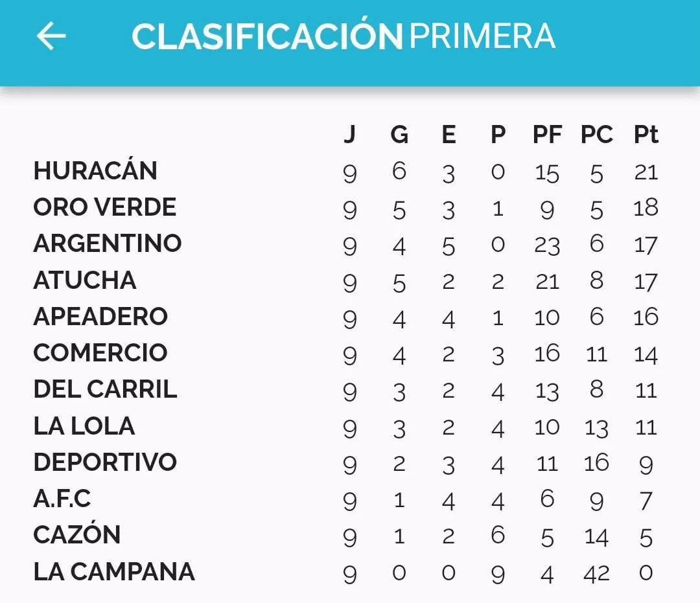Tap the LA LOLA team name

(84, 426)
